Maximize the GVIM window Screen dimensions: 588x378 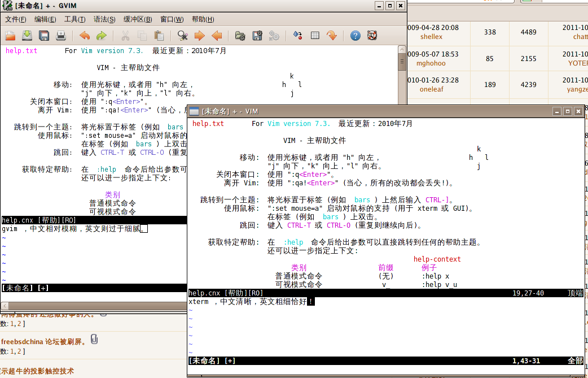click(x=390, y=6)
